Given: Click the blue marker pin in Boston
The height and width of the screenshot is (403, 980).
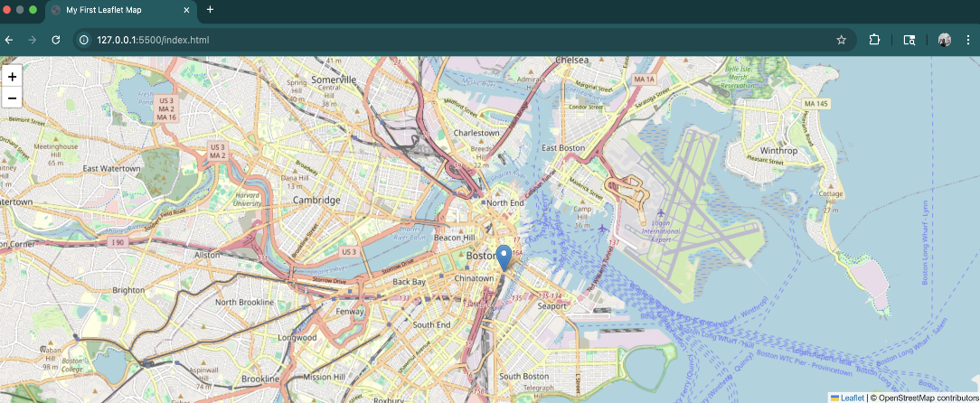Looking at the screenshot, I should [x=504, y=257].
